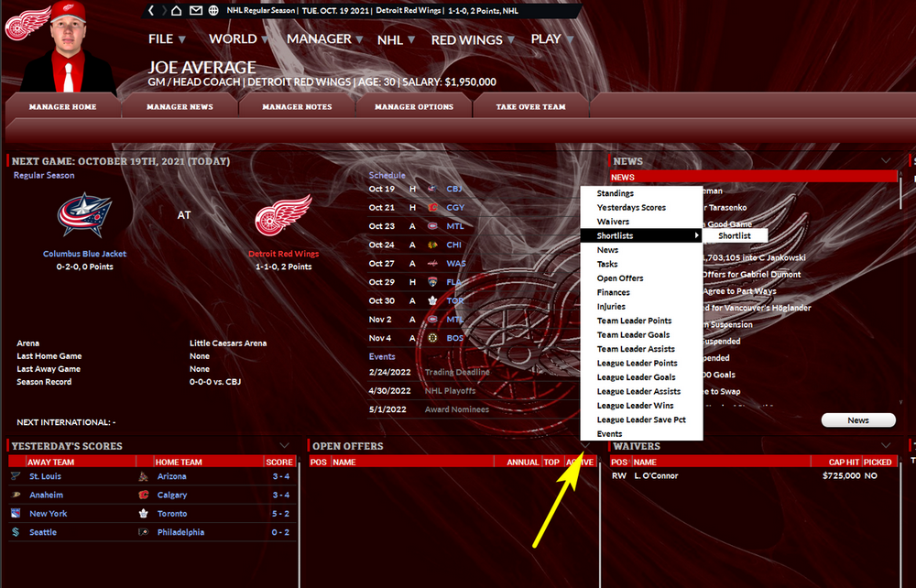Switch to the Manager Notes tab
The width and height of the screenshot is (916, 588).
297,107
